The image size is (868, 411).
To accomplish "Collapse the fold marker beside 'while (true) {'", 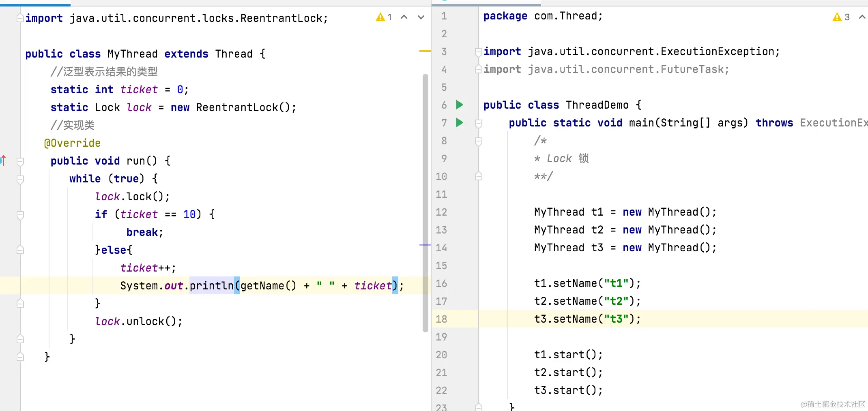I will (x=20, y=179).
